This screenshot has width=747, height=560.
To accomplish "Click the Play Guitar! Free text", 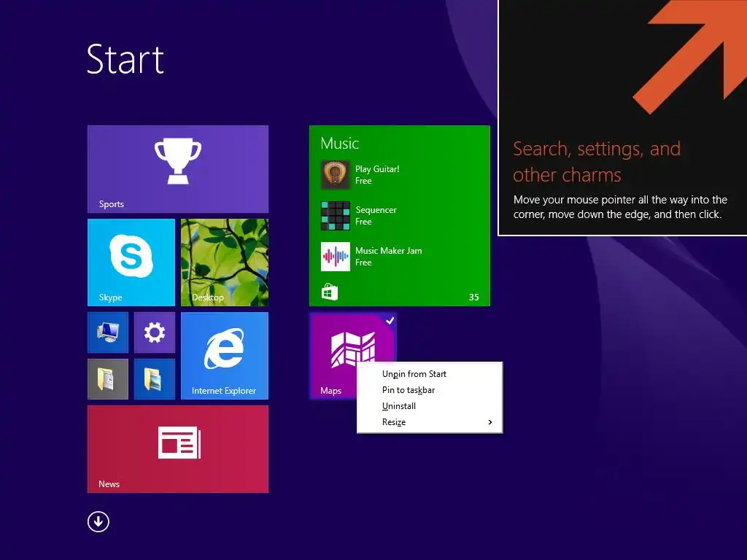I will pos(377,175).
